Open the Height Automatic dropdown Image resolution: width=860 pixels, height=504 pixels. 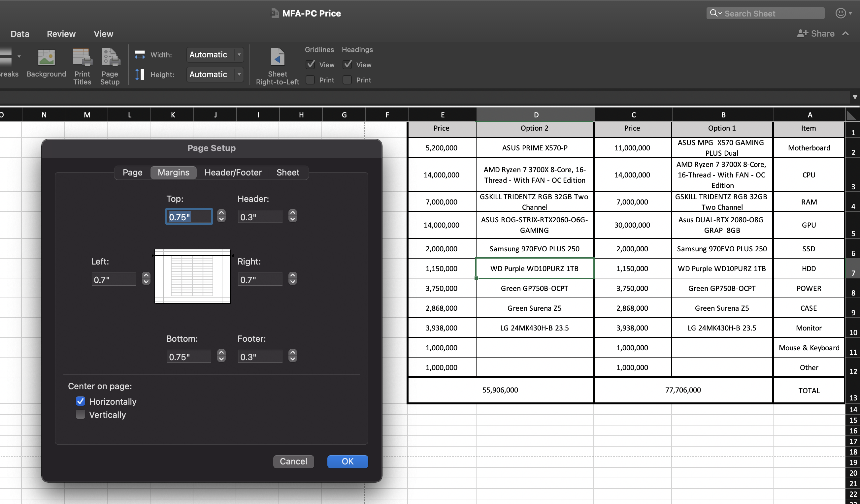click(239, 74)
